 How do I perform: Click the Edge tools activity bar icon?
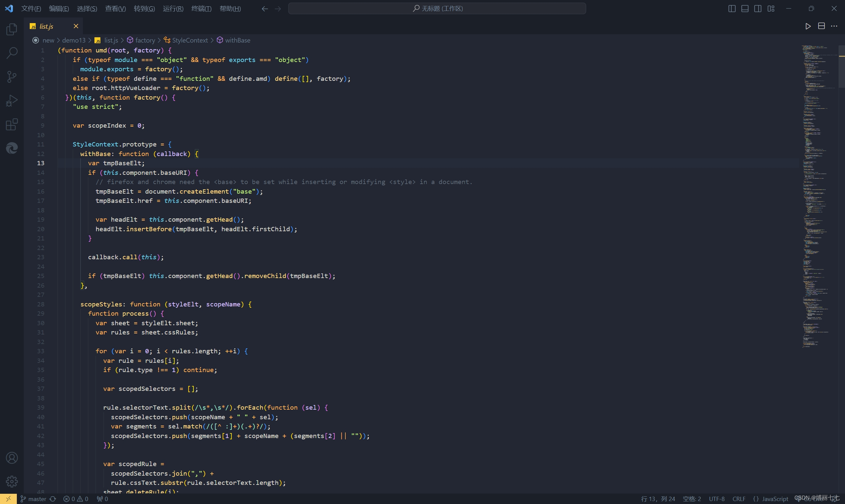[x=12, y=148]
